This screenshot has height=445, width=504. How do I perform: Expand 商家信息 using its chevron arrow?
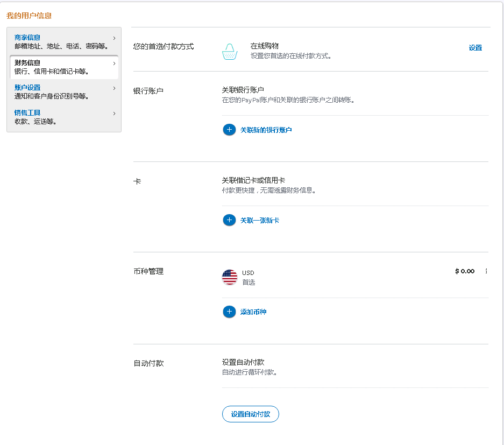point(114,38)
